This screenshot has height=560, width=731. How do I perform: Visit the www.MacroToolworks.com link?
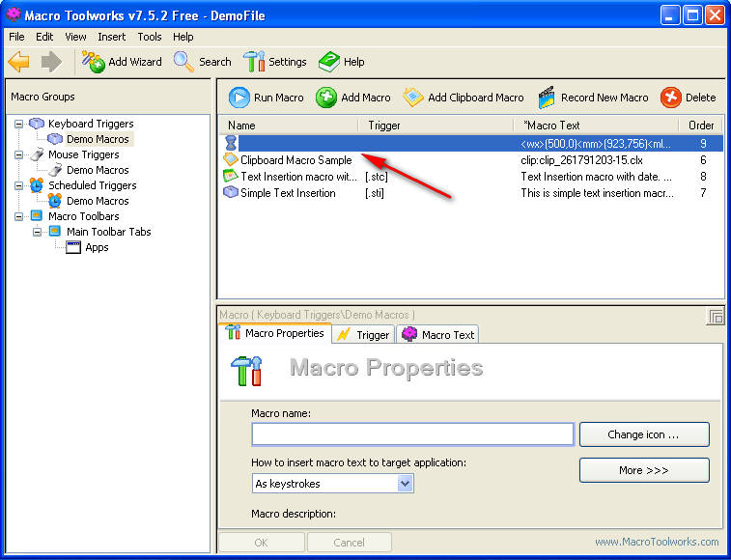pos(657,542)
